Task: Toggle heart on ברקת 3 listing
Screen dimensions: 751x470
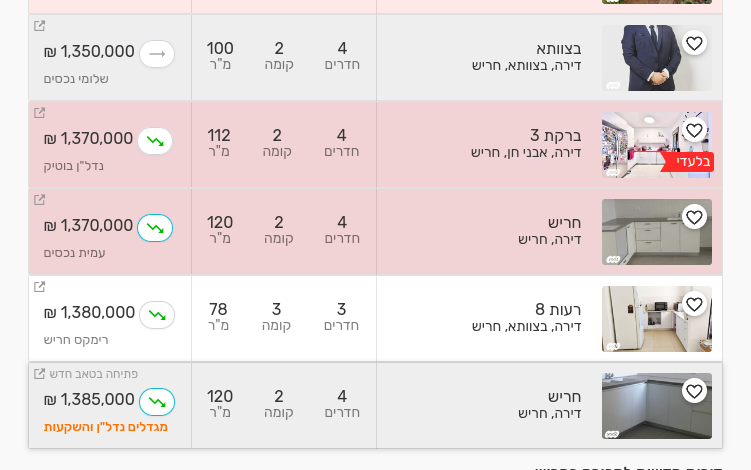Action: 694,130
